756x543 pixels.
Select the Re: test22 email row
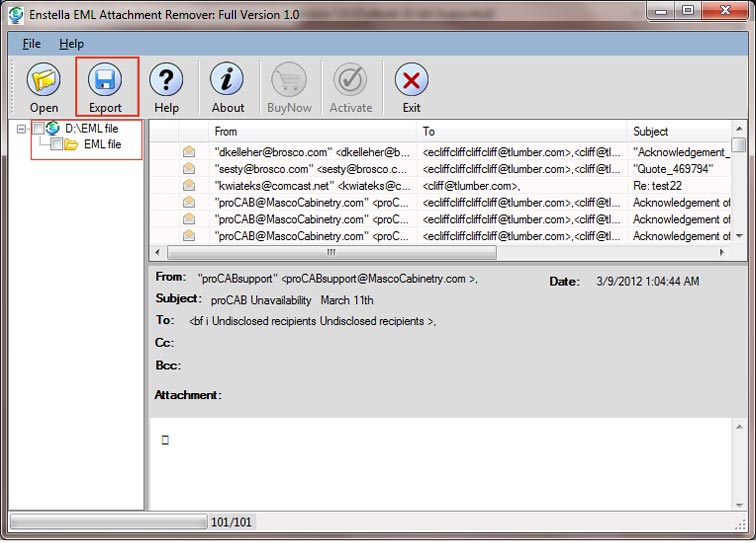pyautogui.click(x=441, y=186)
